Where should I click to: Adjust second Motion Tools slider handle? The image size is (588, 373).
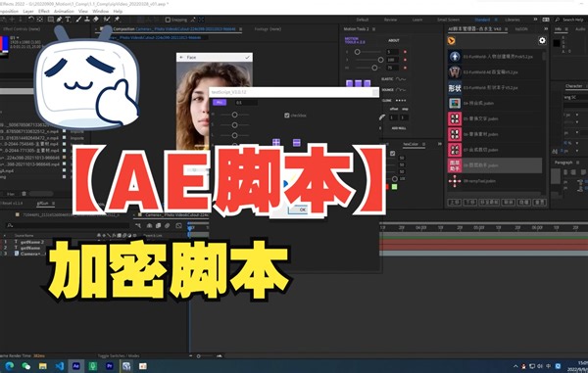pos(380,60)
